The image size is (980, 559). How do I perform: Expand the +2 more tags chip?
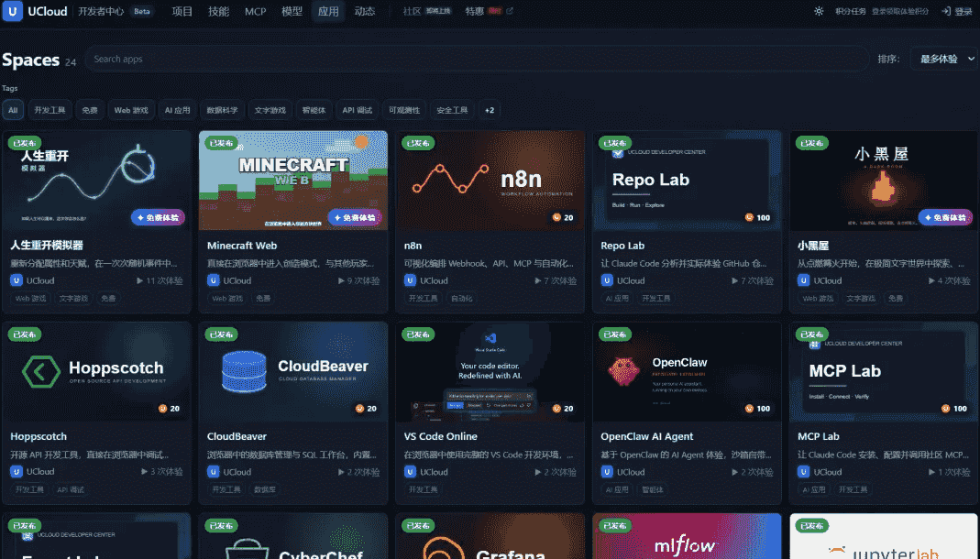tap(490, 110)
